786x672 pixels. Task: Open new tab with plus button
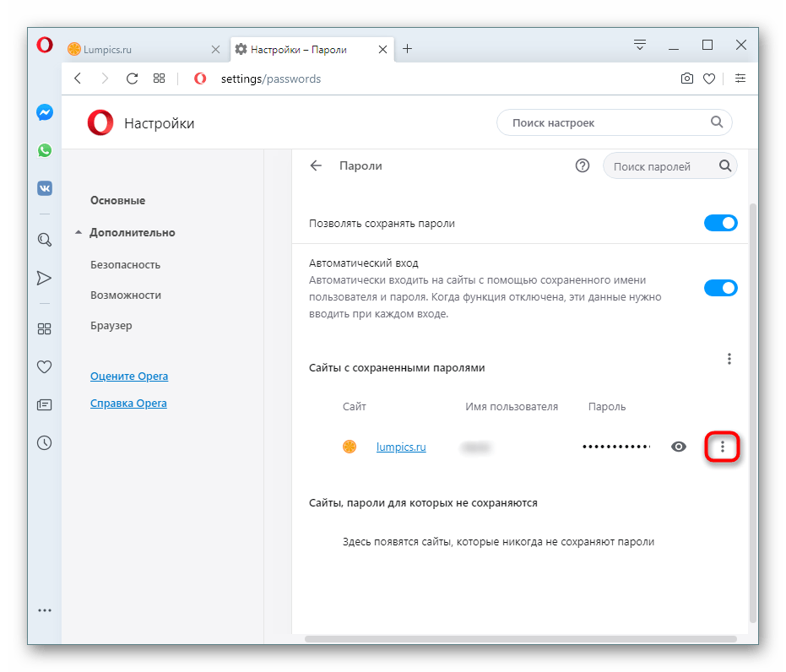click(408, 49)
